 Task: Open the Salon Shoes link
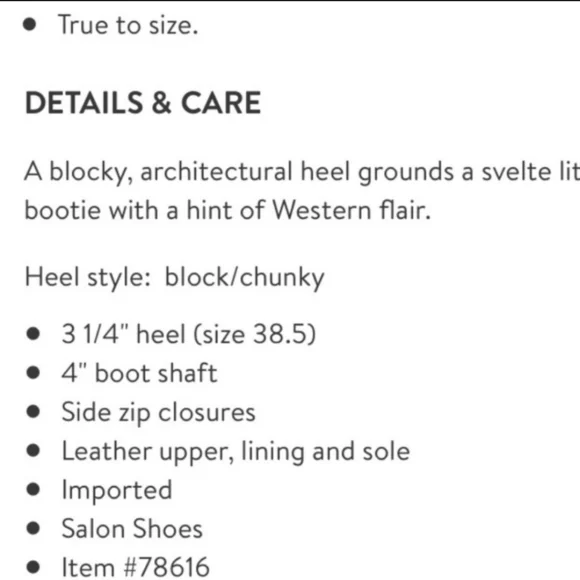(x=132, y=529)
